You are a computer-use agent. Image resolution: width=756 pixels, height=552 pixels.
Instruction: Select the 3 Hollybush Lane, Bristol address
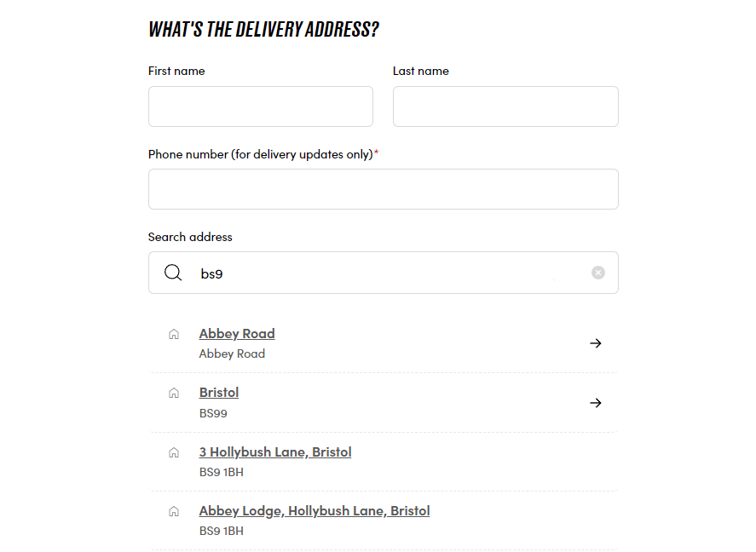pyautogui.click(x=274, y=451)
